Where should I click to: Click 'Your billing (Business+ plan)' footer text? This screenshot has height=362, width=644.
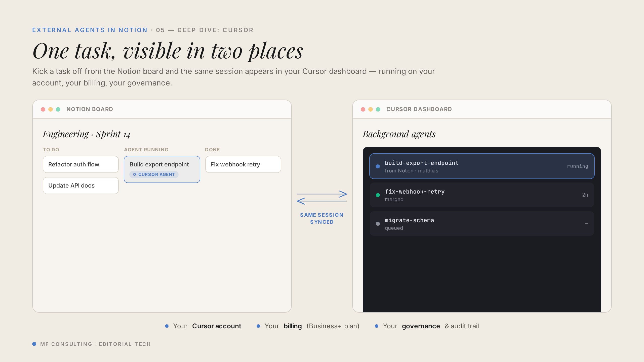coord(312,326)
